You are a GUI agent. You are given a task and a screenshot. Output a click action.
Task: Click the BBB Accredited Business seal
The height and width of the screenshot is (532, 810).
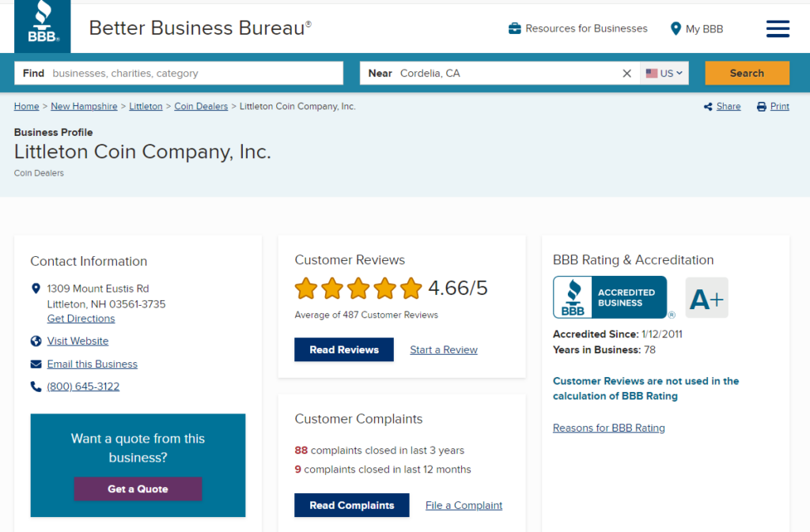[x=610, y=297]
